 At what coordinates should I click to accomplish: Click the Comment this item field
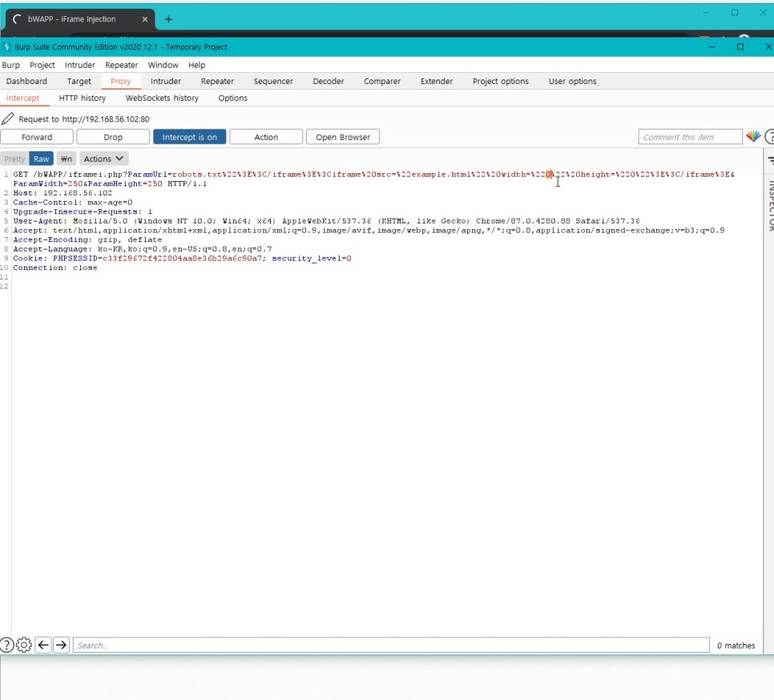(690, 137)
